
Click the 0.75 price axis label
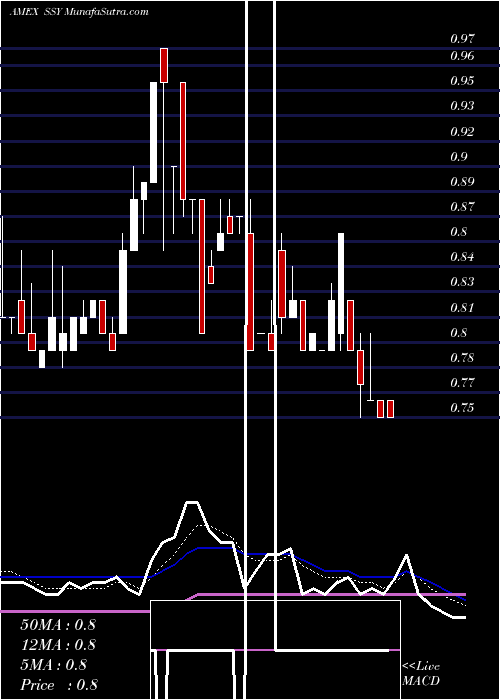tap(462, 408)
